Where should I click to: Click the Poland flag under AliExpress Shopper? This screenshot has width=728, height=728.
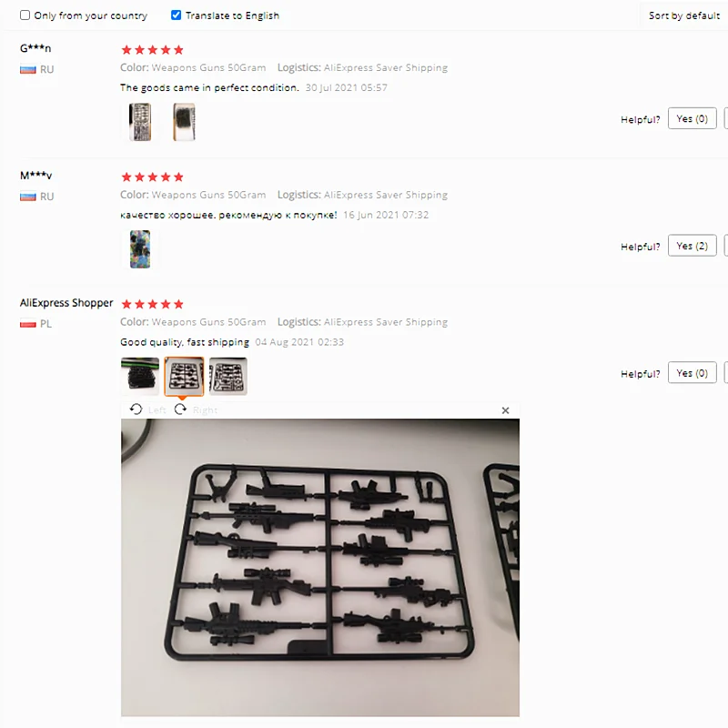pyautogui.click(x=28, y=324)
